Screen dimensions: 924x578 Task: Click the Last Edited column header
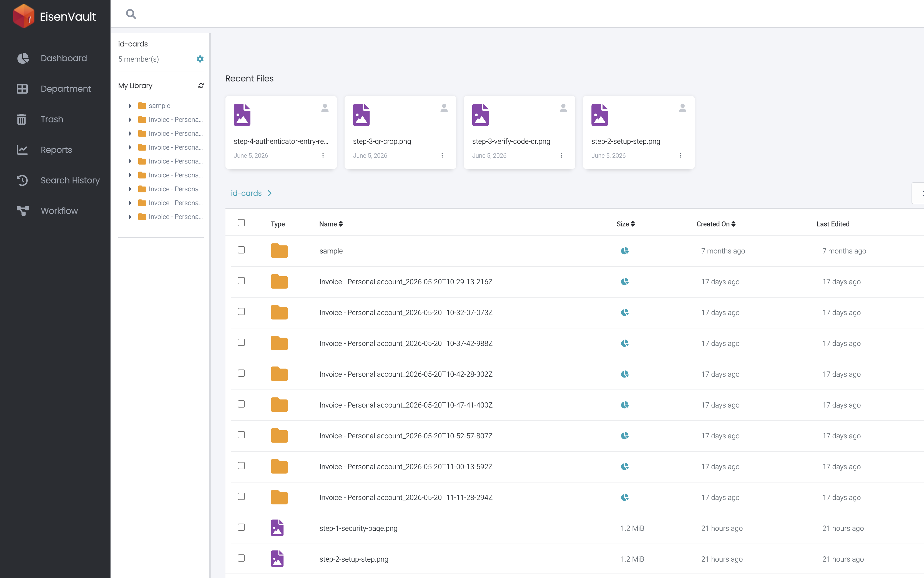pyautogui.click(x=833, y=224)
